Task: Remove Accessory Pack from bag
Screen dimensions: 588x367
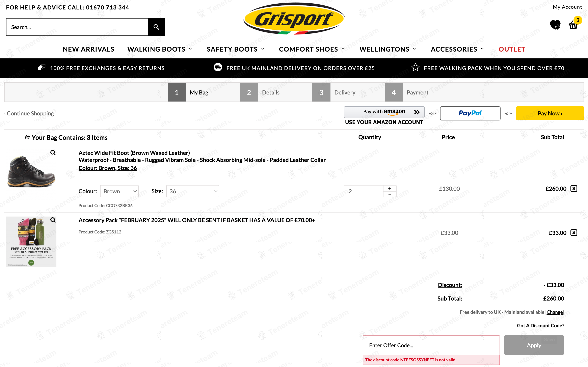Action: [x=574, y=233]
